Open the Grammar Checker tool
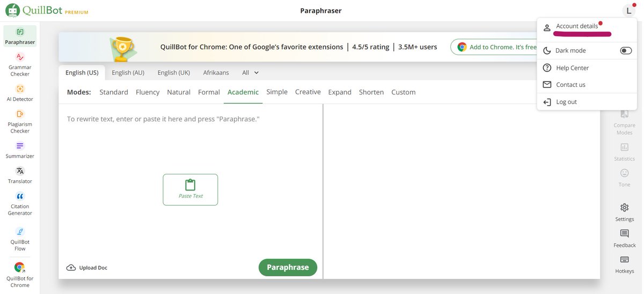 (20, 64)
